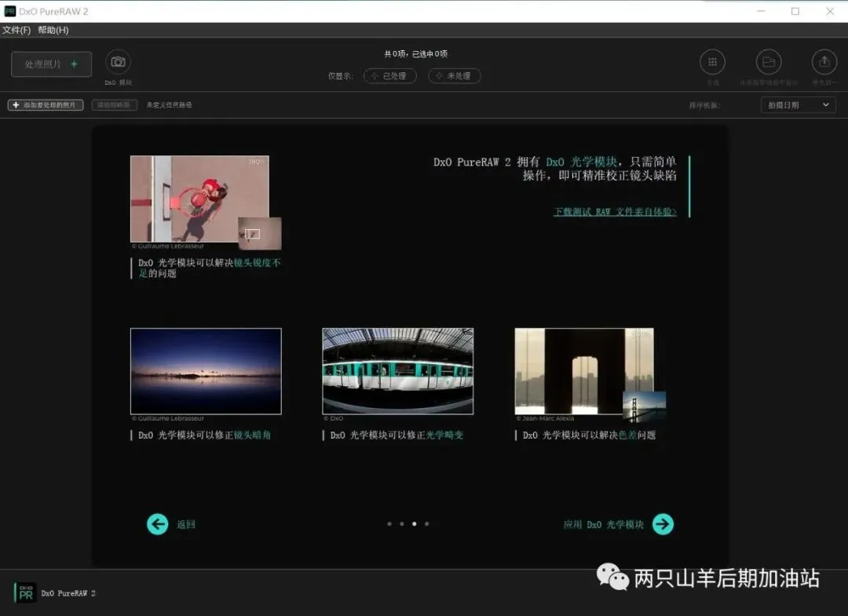848x616 pixels.
Task: Minimize the DxO PureRAW 2 window
Action: point(761,11)
